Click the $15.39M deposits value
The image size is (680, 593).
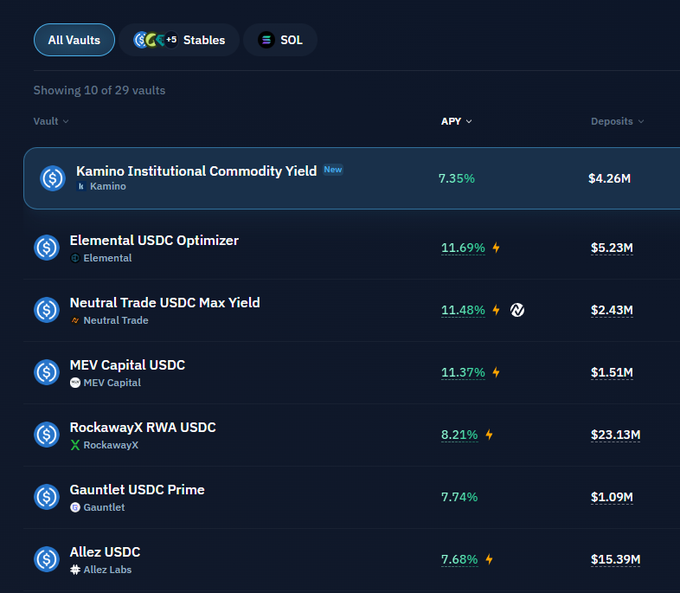(x=615, y=560)
